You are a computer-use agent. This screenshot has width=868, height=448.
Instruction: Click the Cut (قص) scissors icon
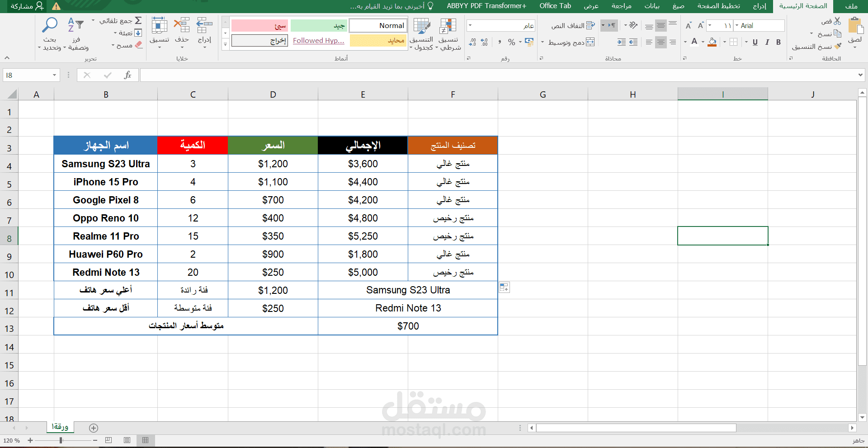point(837,21)
